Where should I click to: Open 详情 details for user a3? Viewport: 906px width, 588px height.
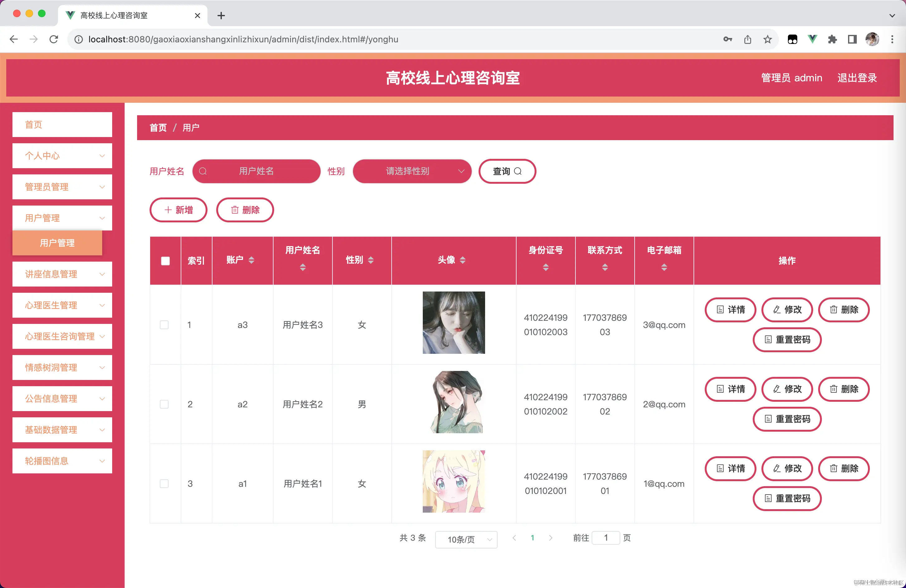tap(730, 310)
